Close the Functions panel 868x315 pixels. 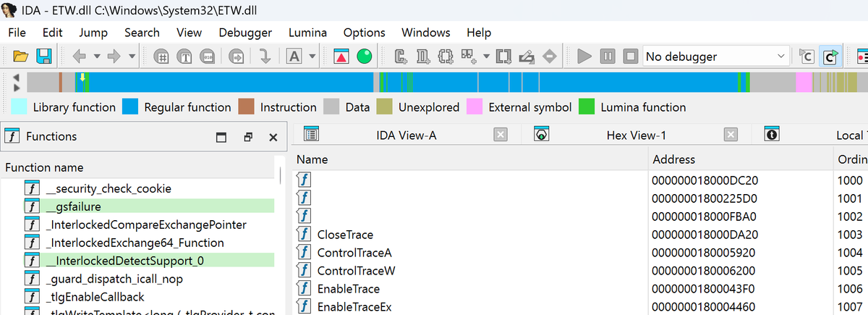pos(273,137)
